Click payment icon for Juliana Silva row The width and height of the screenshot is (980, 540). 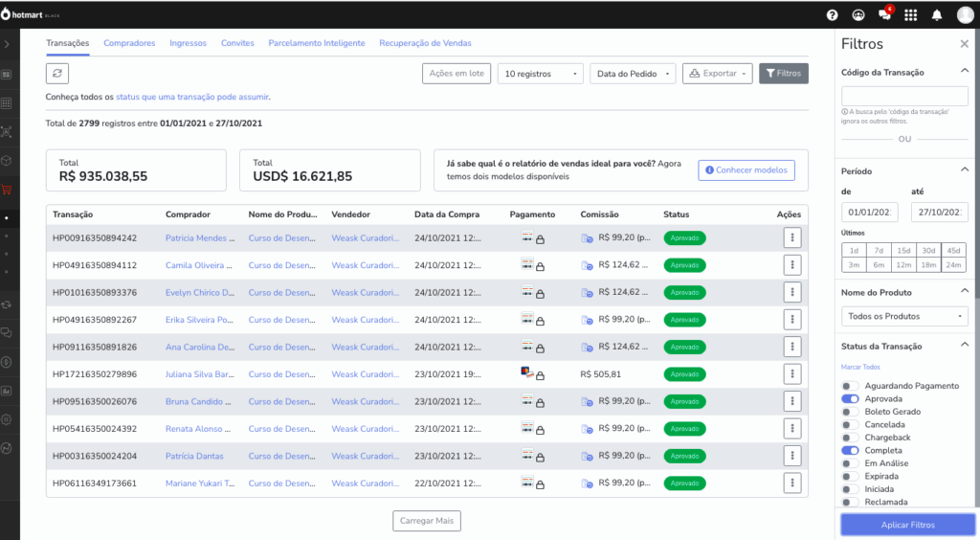(x=527, y=372)
